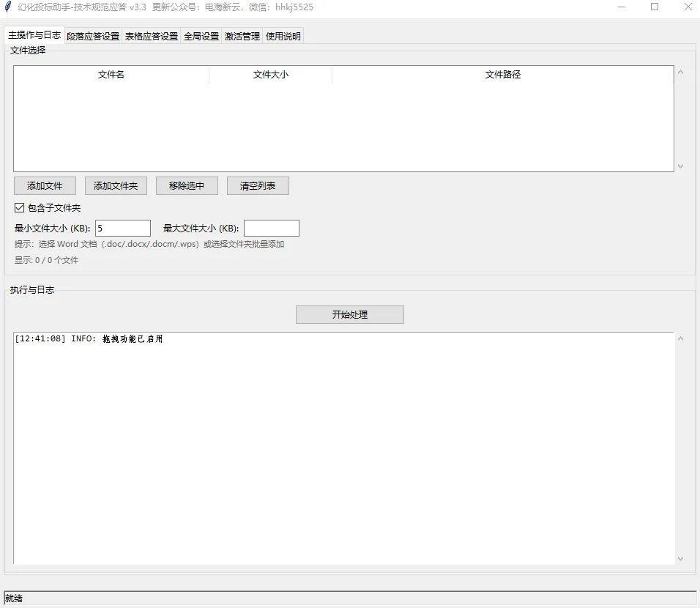Sort by the 文件大小 column header
Image resolution: width=700 pixels, height=608 pixels.
[x=270, y=75]
